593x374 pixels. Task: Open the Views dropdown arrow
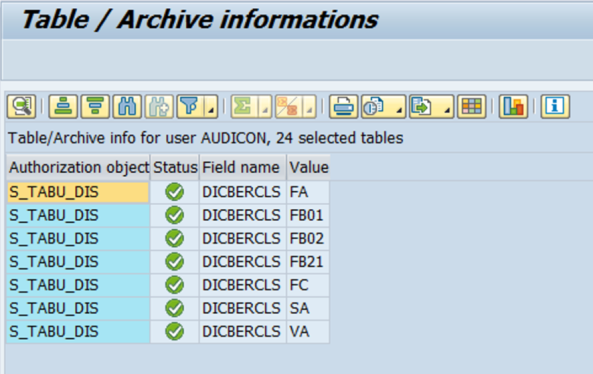coord(399,106)
